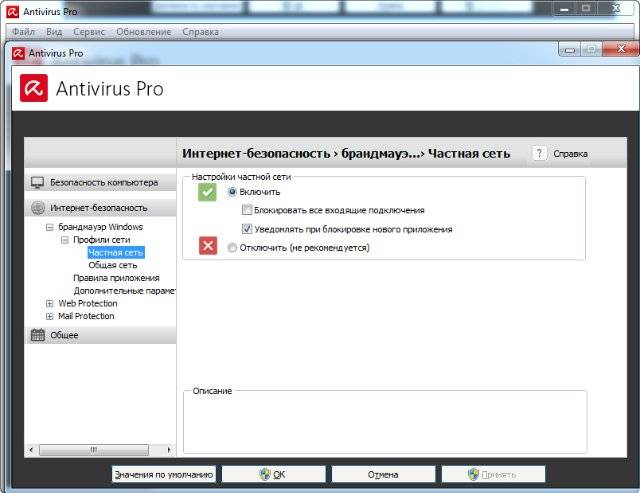Close the Antivirus Pro settings dialog
The image size is (640, 493).
click(620, 49)
